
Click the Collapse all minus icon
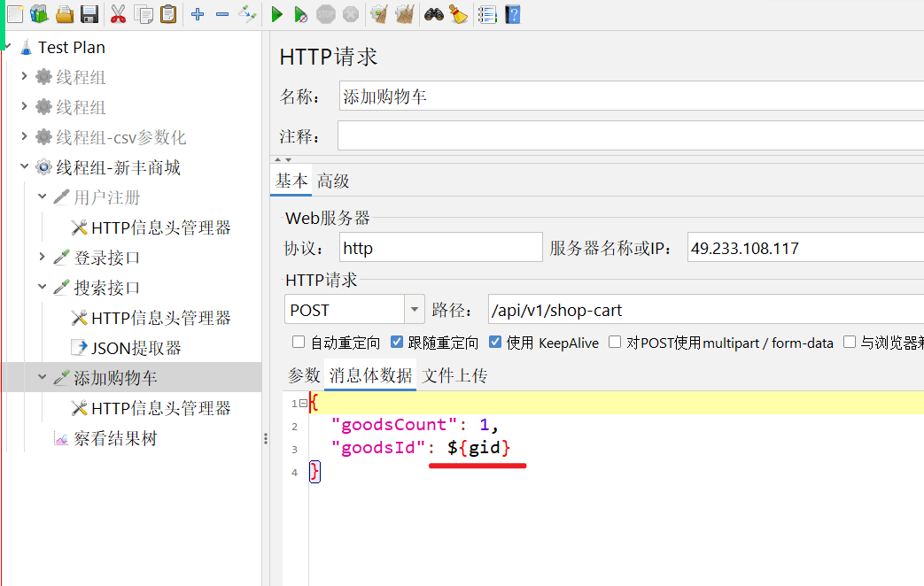222,14
